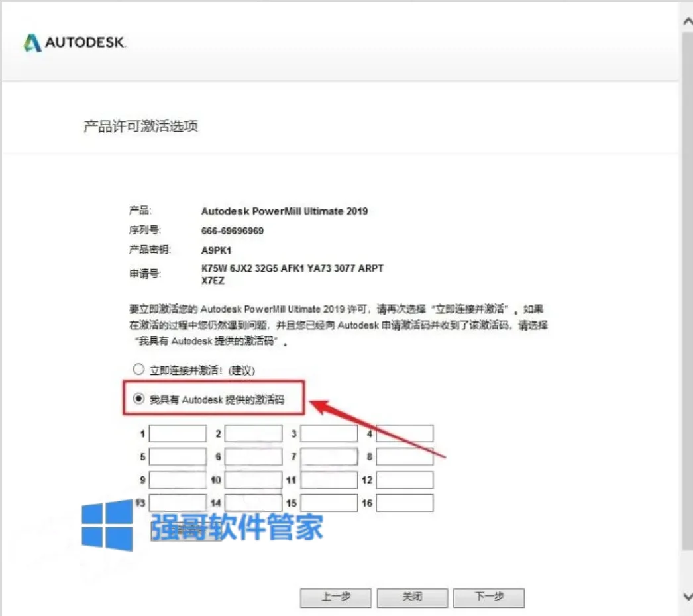Proceed with the 下一步 button
Screen dimensions: 693x616
(x=489, y=597)
